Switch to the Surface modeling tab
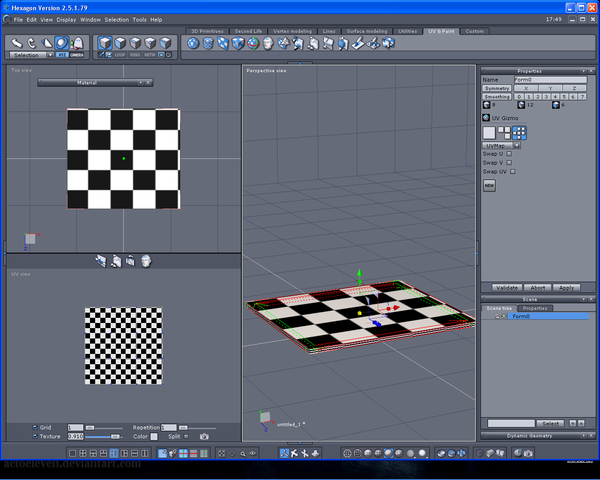Screen dimensions: 600x480 click(x=367, y=31)
